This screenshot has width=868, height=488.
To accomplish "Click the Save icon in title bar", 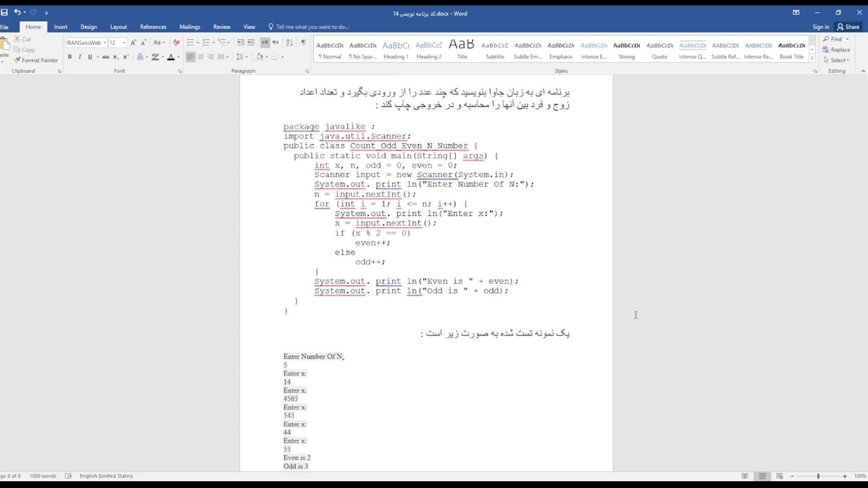I will pos(5,12).
